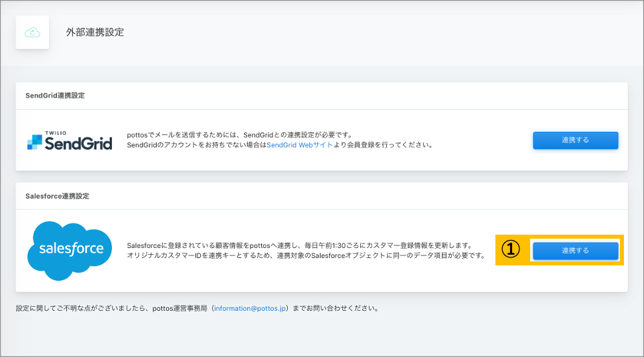Click text '設定に関してご不明な点がございましたら'
644x357 pixels.
point(80,308)
